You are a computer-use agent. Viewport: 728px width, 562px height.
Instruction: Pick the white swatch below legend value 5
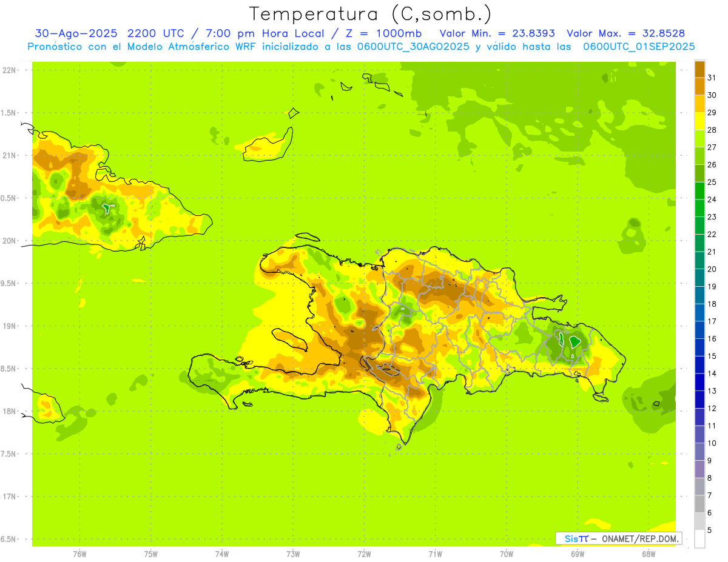(x=699, y=539)
